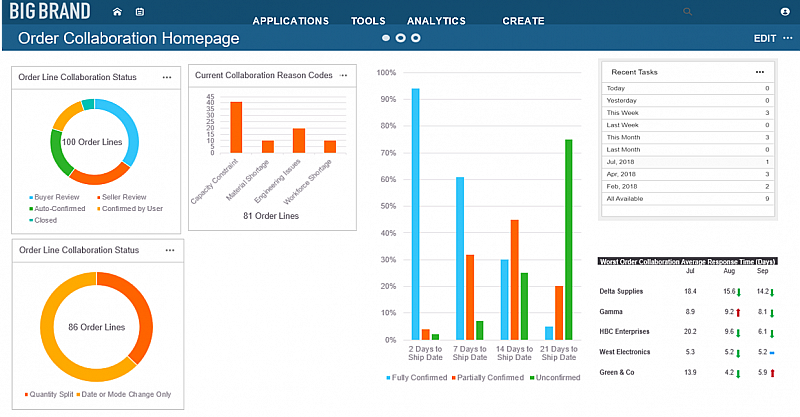Select the This Week row in Recent Tasks
Viewport: 800px width, 417px height.
pyautogui.click(x=685, y=113)
